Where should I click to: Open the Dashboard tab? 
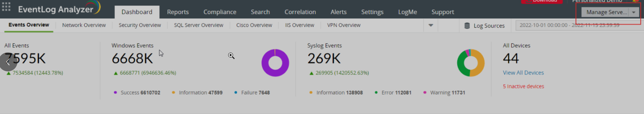(137, 12)
